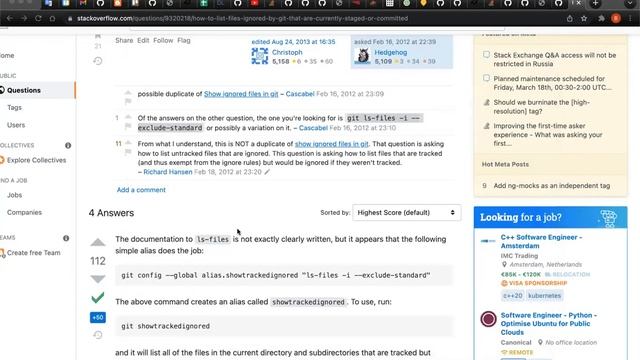Open C++ Software Engineer - Amsterdam job
Viewport: 640px width, 360px height.
[x=541, y=242]
